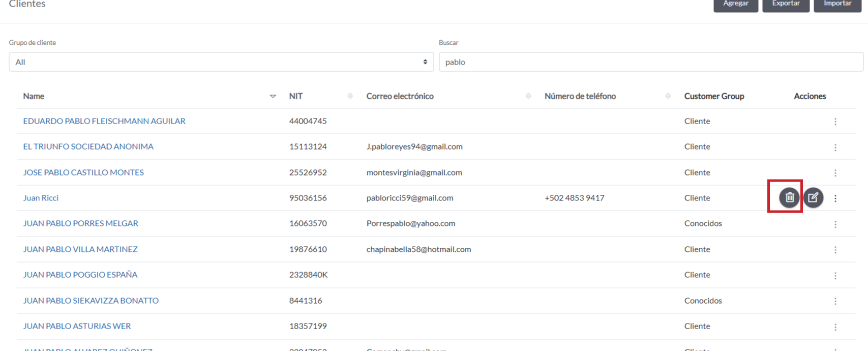Click the Buscar search field containing pablo
This screenshot has width=868, height=351.
[x=651, y=62]
